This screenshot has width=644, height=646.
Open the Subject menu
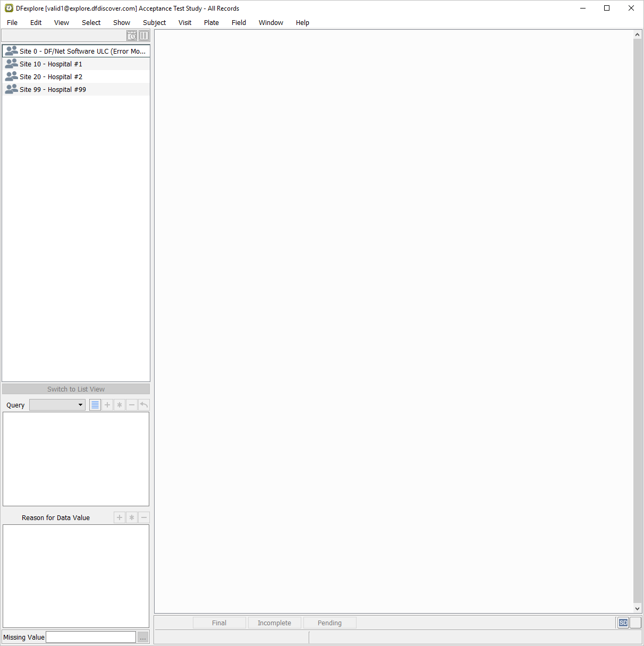coord(154,23)
